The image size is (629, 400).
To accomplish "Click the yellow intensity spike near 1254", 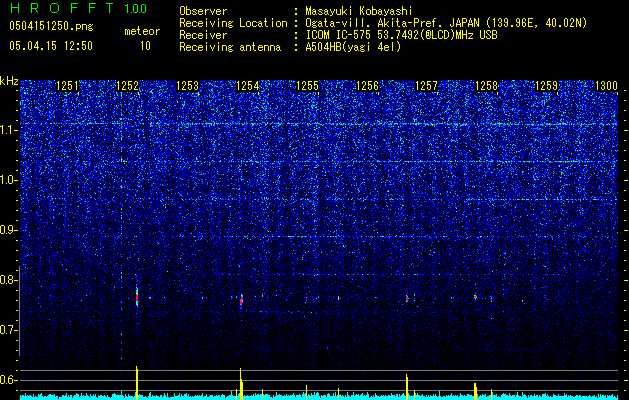I will (x=241, y=384).
